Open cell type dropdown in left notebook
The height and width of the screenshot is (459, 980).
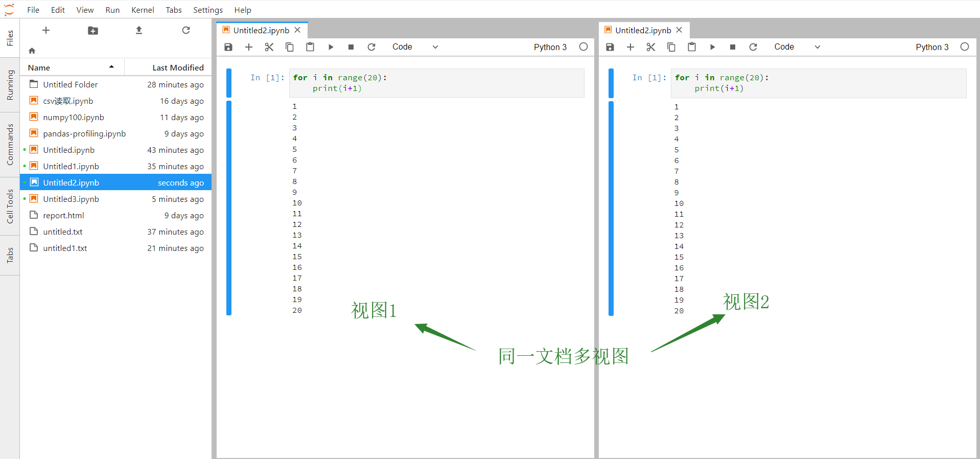tap(415, 47)
